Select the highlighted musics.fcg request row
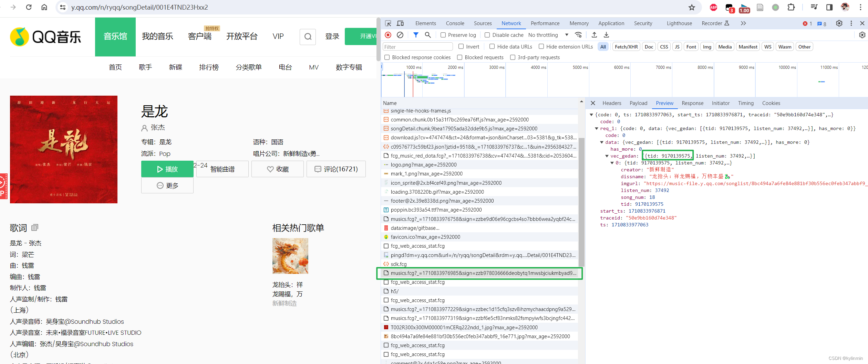 coord(479,273)
